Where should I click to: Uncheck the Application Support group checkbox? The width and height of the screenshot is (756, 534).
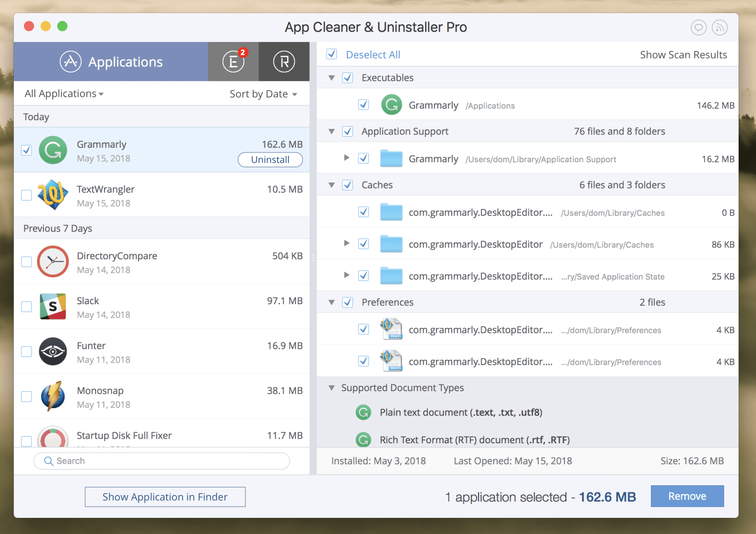pyautogui.click(x=348, y=132)
